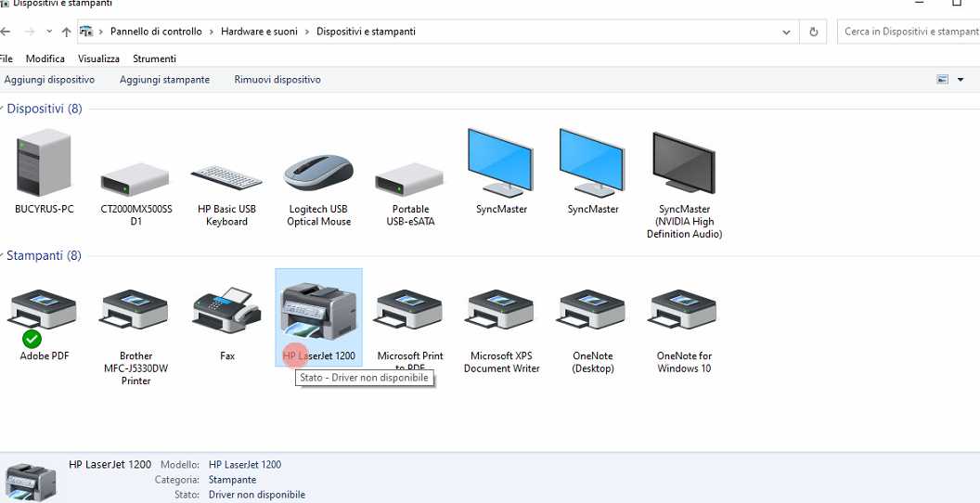Click the forward navigation arrow
Screen dimensions: 980x503
coord(30,32)
